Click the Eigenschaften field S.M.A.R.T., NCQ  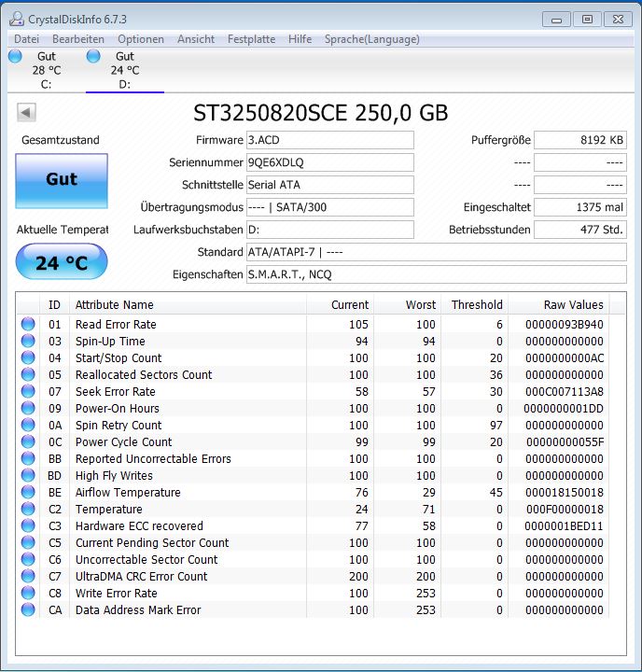[437, 274]
